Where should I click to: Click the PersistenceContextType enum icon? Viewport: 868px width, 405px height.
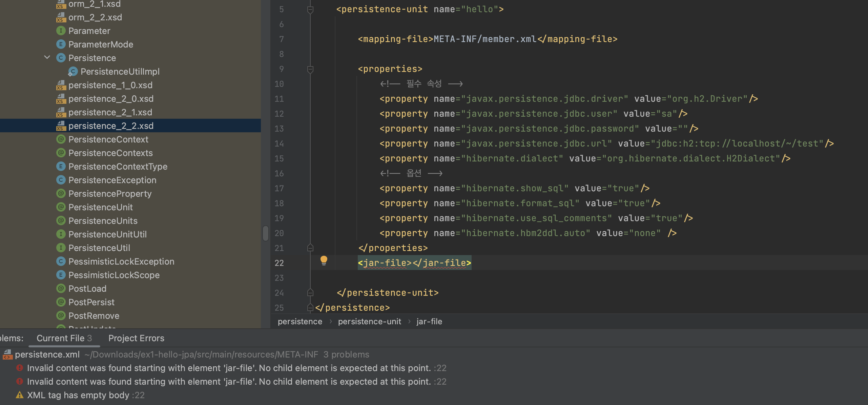tap(61, 166)
